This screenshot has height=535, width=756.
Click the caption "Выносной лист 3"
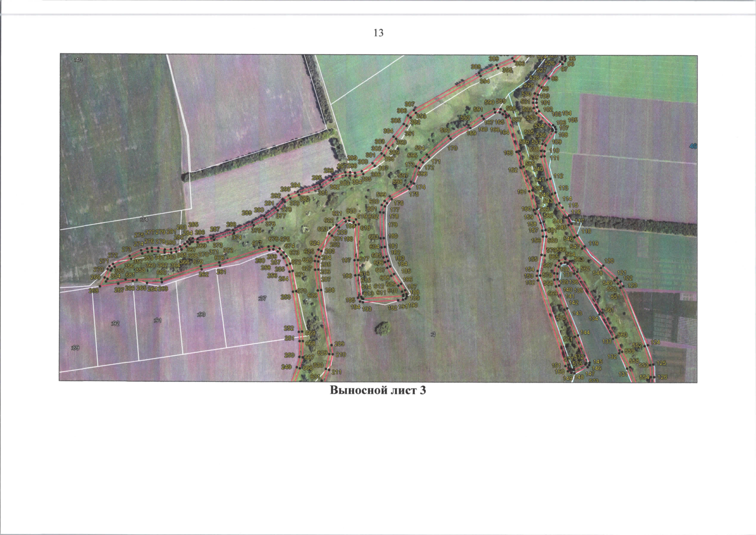[x=378, y=391]
